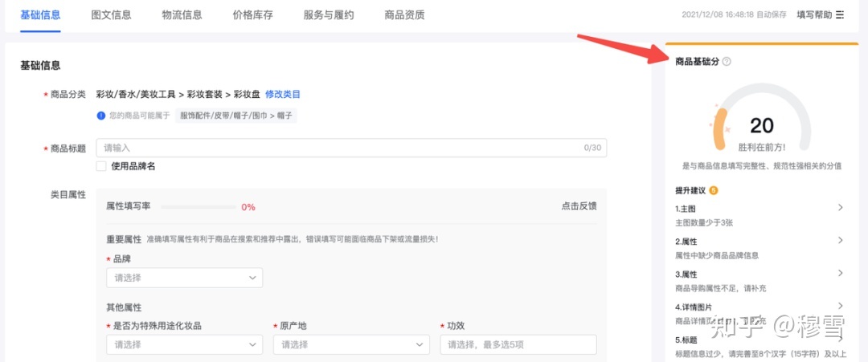
Task: Go to the 价格库存 tab
Action: [252, 15]
